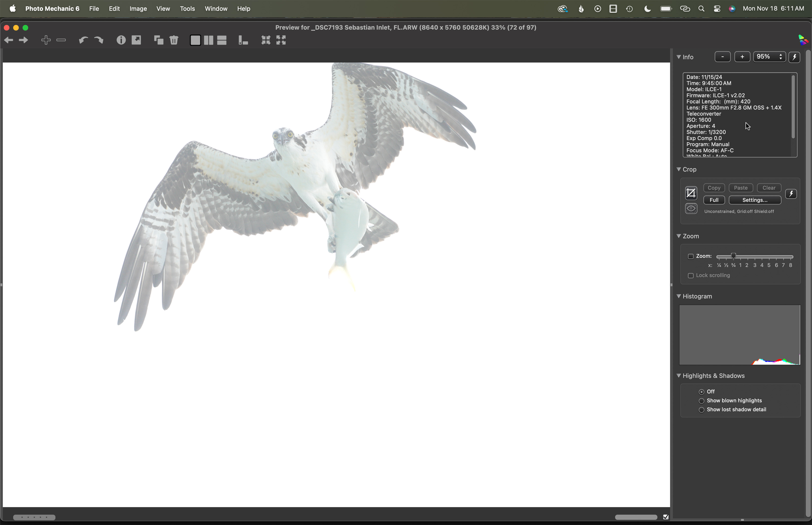Go to previous image with left arrow

9,40
